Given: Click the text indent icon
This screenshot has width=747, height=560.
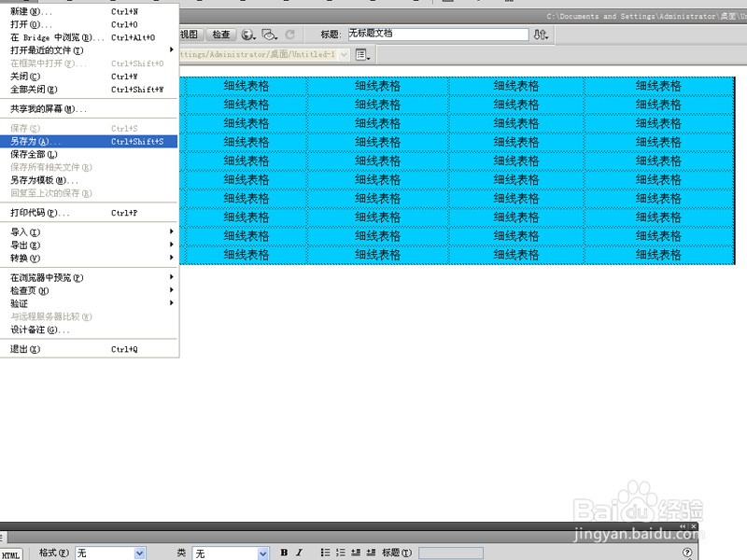Looking at the screenshot, I should pyautogui.click(x=371, y=553).
